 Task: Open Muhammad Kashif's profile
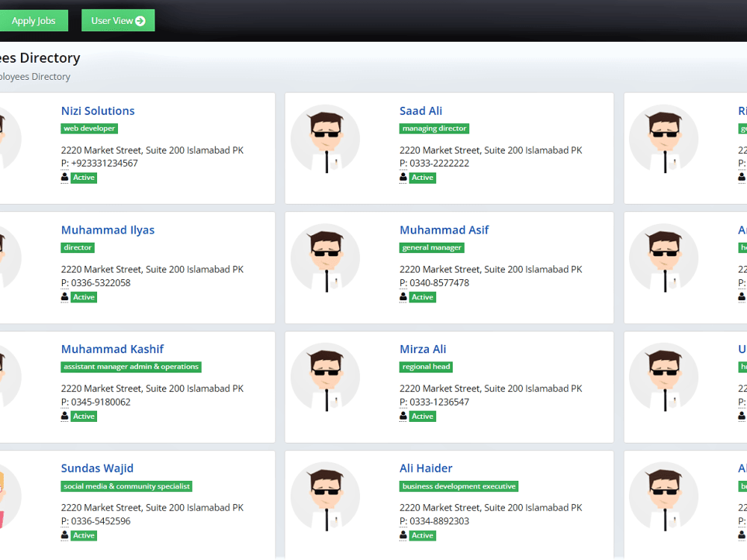point(113,349)
